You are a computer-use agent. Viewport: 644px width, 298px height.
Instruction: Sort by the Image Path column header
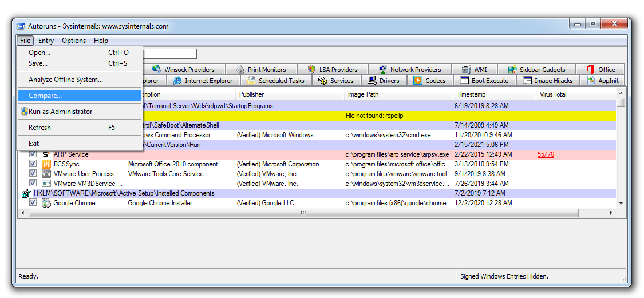(x=399, y=94)
